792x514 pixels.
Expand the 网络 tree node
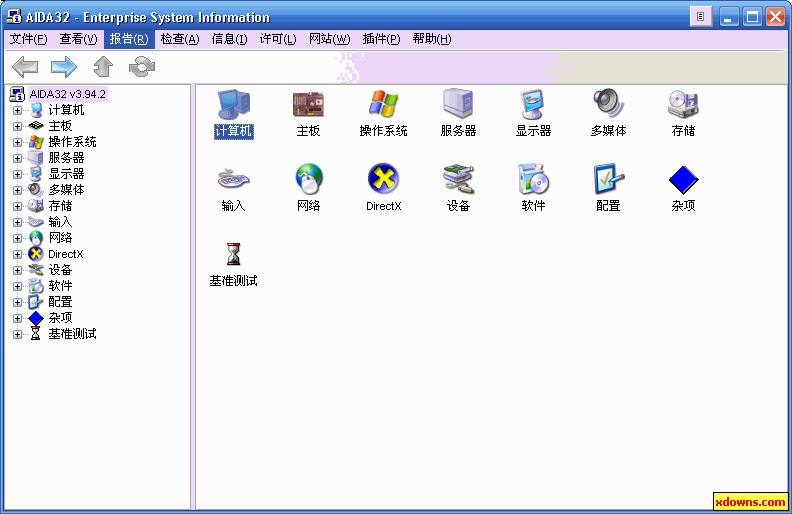click(x=17, y=238)
